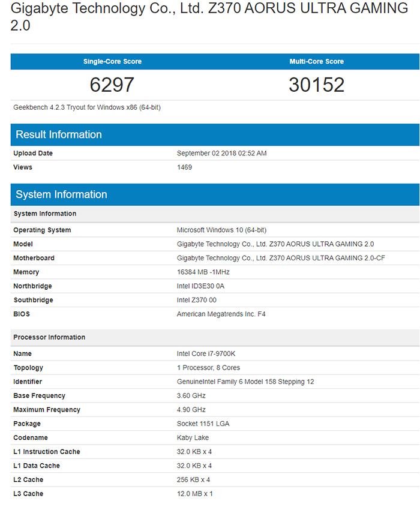Image resolution: width=420 pixels, height=510 pixels.
Task: Click the L2 Cache label
Action: (28, 479)
